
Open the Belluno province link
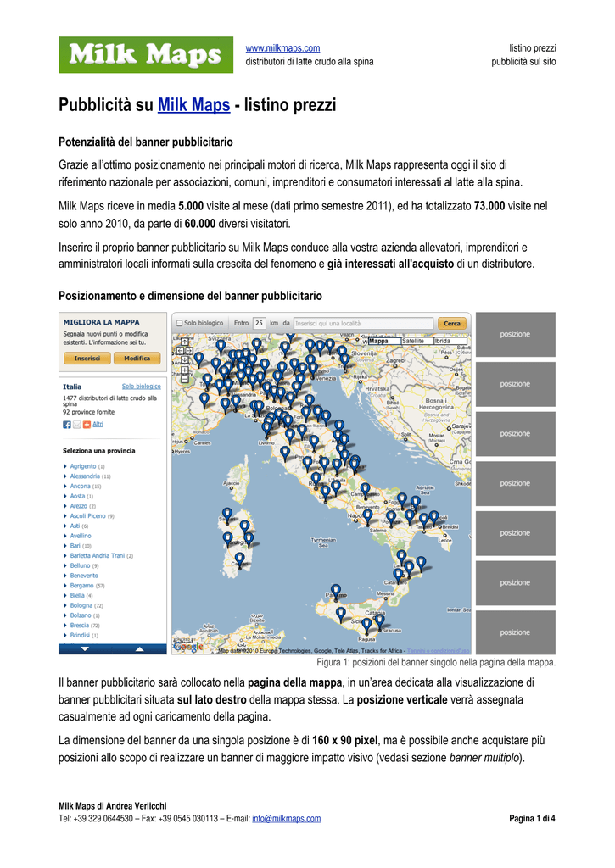[x=80, y=565]
